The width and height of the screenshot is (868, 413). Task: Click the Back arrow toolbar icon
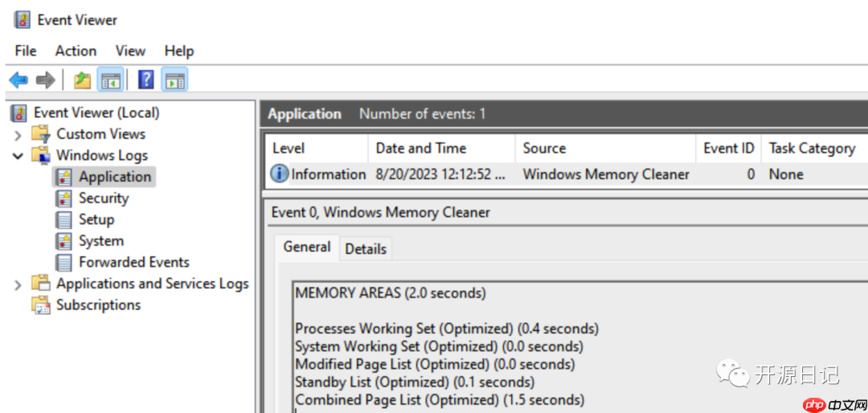click(x=18, y=80)
